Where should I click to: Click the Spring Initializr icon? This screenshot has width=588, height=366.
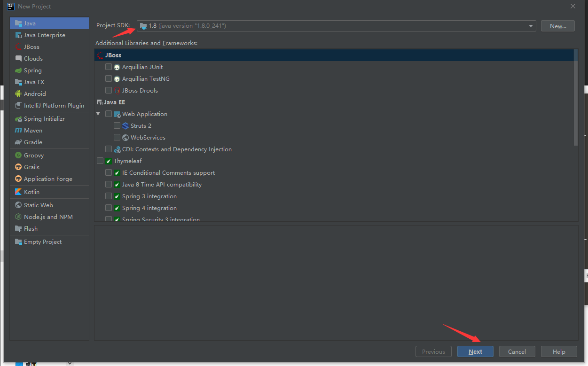coord(18,118)
